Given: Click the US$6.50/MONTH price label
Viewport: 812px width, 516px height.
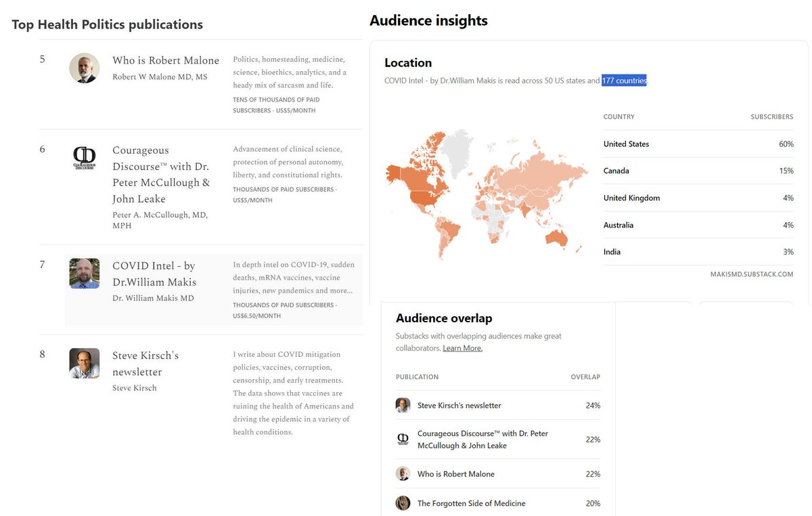Looking at the screenshot, I should pyautogui.click(x=256, y=316).
